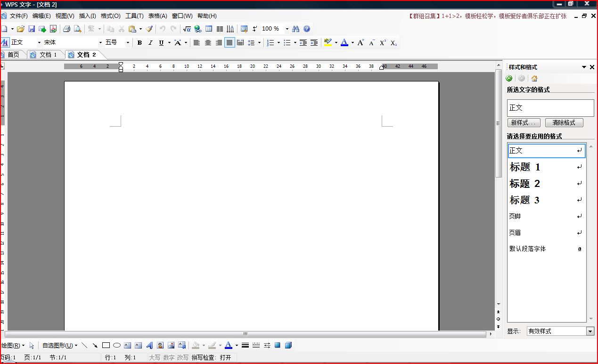
Task: Toggle italic text formatting
Action: point(150,43)
